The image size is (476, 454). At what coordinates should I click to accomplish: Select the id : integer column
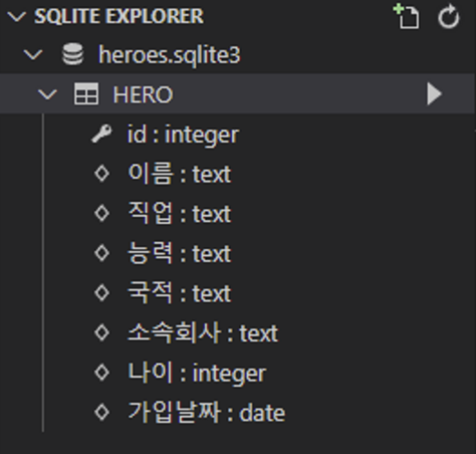[x=183, y=135]
